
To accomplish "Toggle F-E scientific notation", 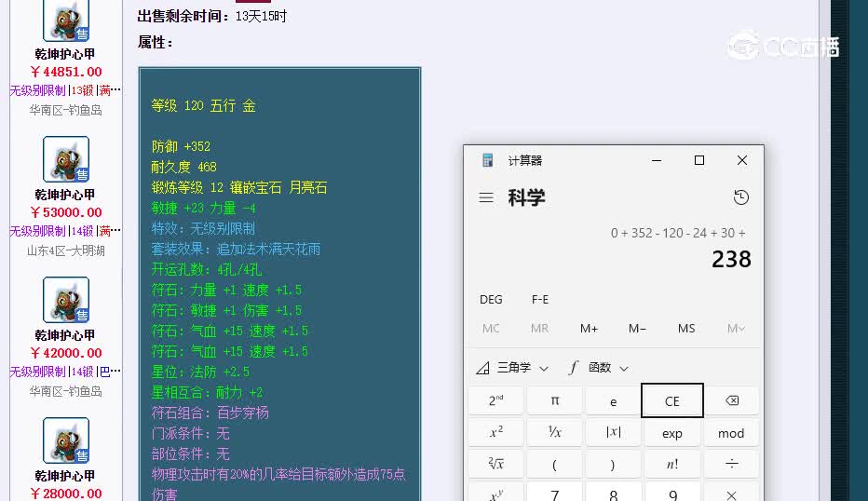I will (x=540, y=300).
